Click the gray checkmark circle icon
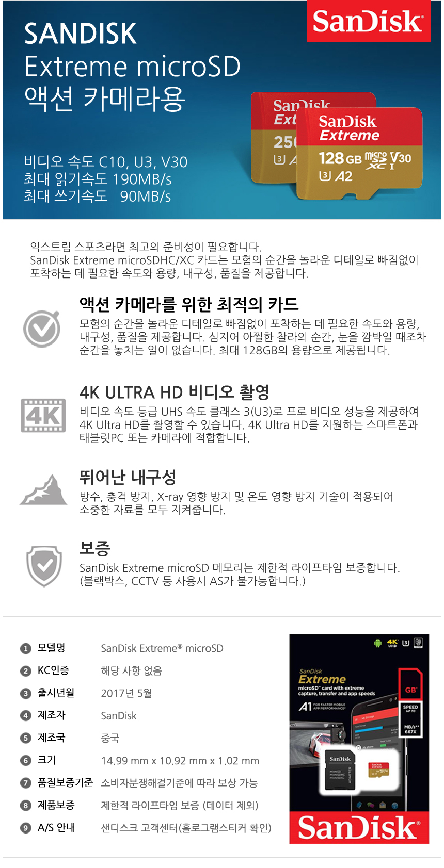This screenshot has height=868, width=444. [42, 329]
